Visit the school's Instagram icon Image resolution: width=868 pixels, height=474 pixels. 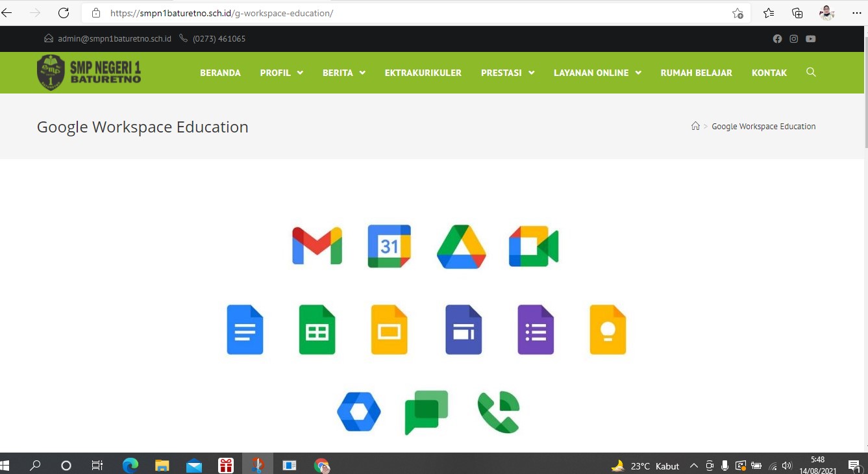(793, 39)
